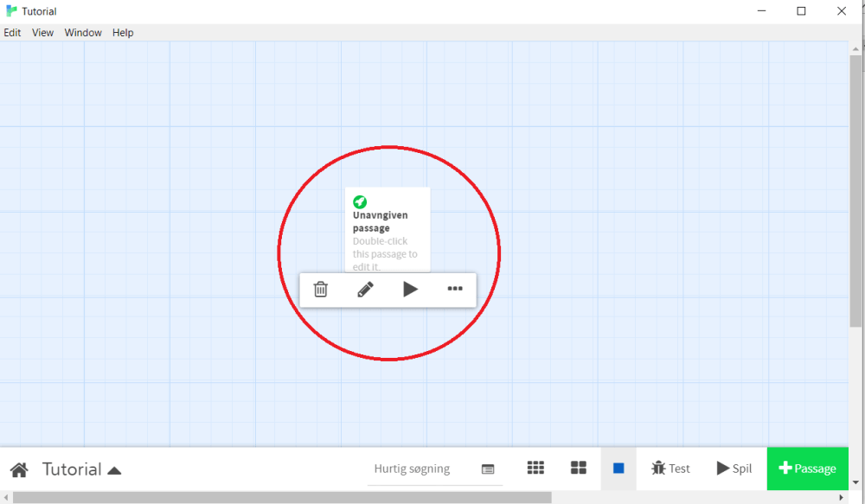This screenshot has width=865, height=504.
Task: Switch to the blue square zoom level
Action: coord(618,468)
